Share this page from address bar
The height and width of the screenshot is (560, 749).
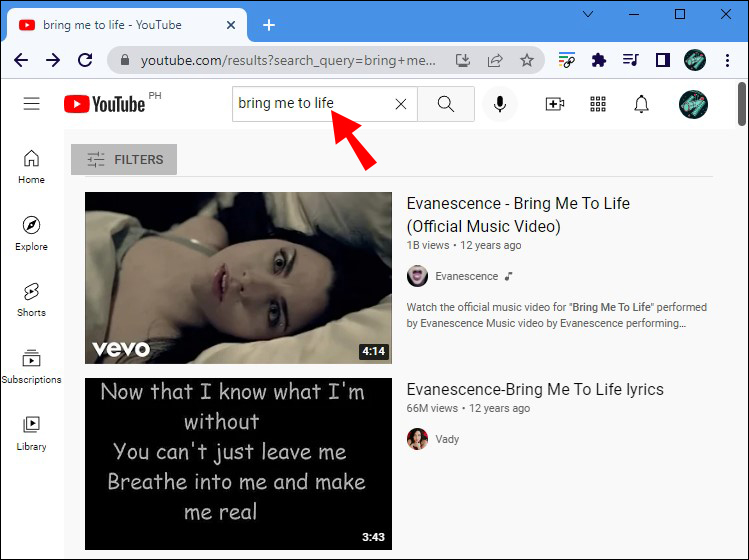point(495,60)
